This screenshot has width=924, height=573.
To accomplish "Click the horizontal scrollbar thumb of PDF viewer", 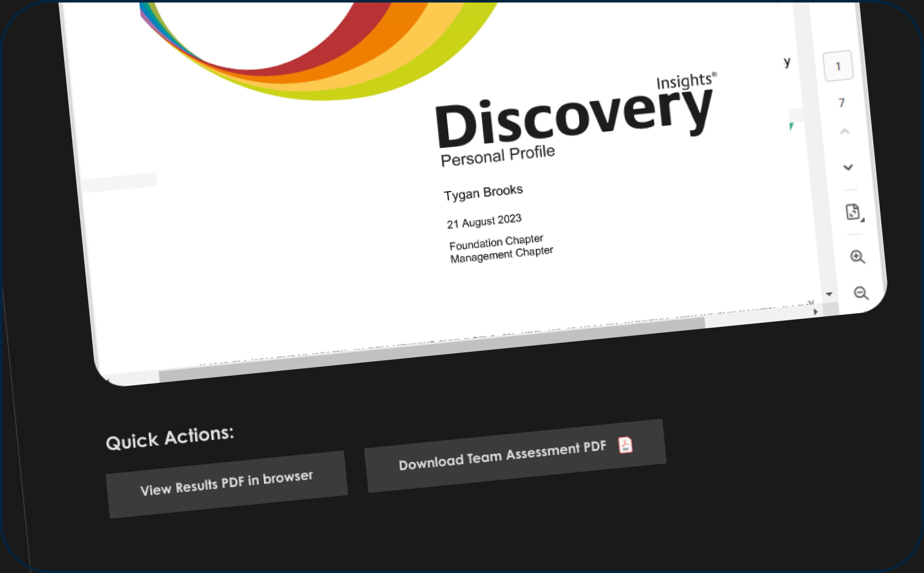I will [x=432, y=349].
